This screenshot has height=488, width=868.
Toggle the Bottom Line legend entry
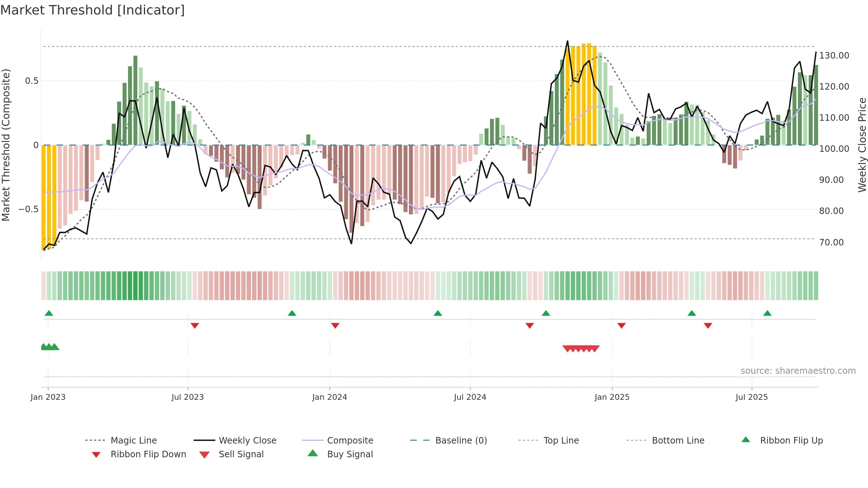(665, 440)
